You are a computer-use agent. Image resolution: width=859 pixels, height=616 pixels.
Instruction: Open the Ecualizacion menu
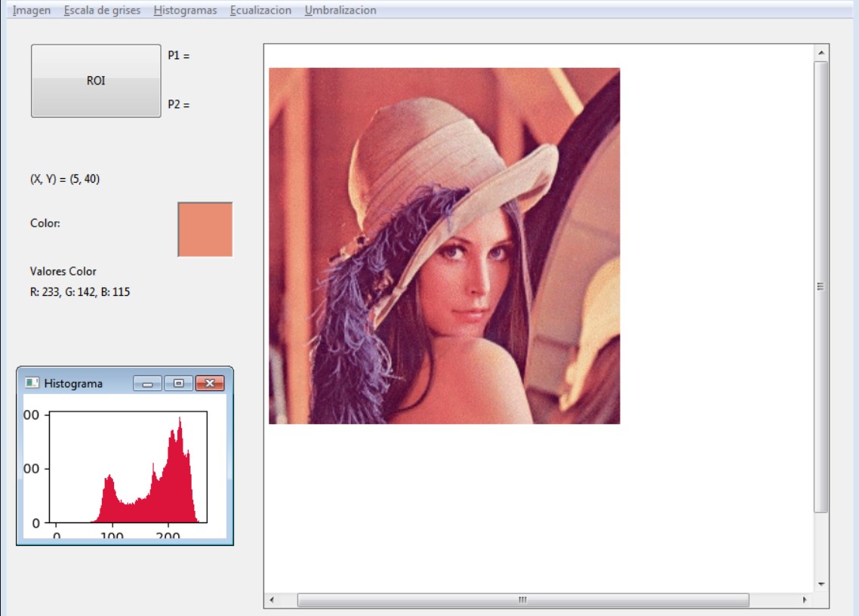tap(260, 11)
